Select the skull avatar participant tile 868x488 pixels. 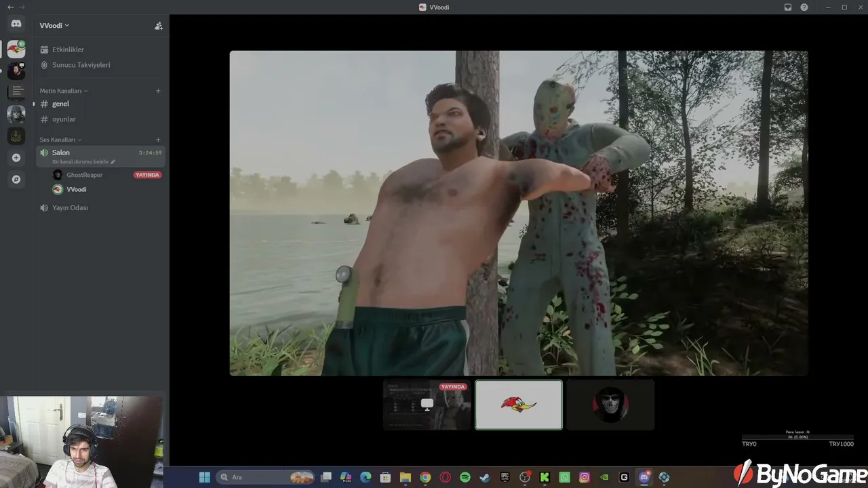pyautogui.click(x=610, y=405)
